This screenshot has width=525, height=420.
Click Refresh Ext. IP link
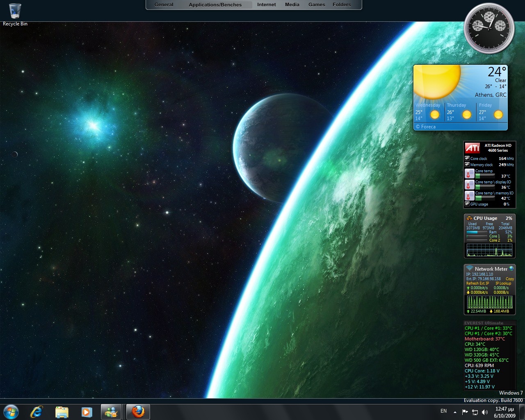(x=477, y=283)
